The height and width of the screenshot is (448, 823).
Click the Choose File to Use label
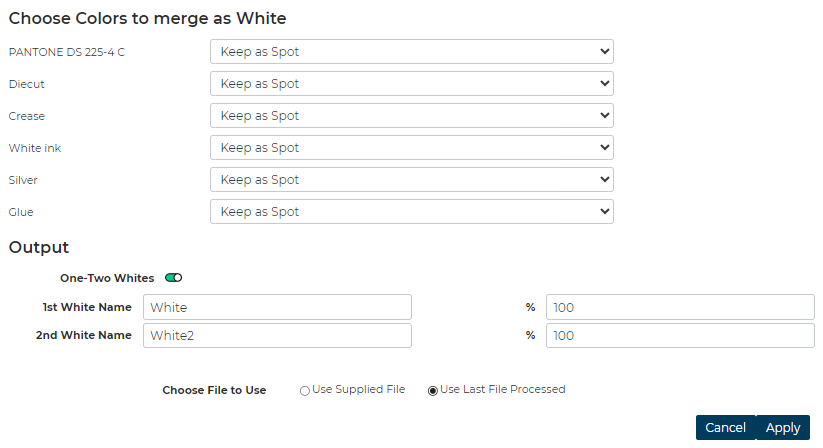coord(214,391)
